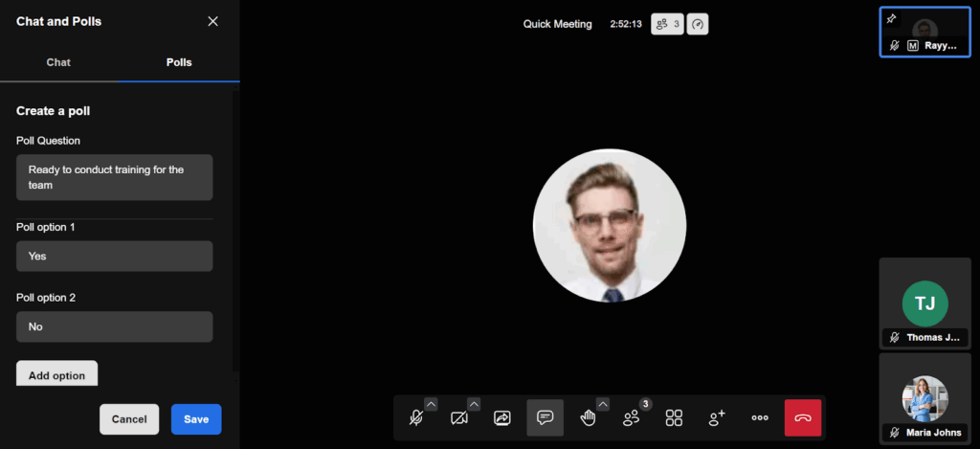Image resolution: width=980 pixels, height=449 pixels.
Task: Select the Polls tab
Action: click(x=179, y=62)
